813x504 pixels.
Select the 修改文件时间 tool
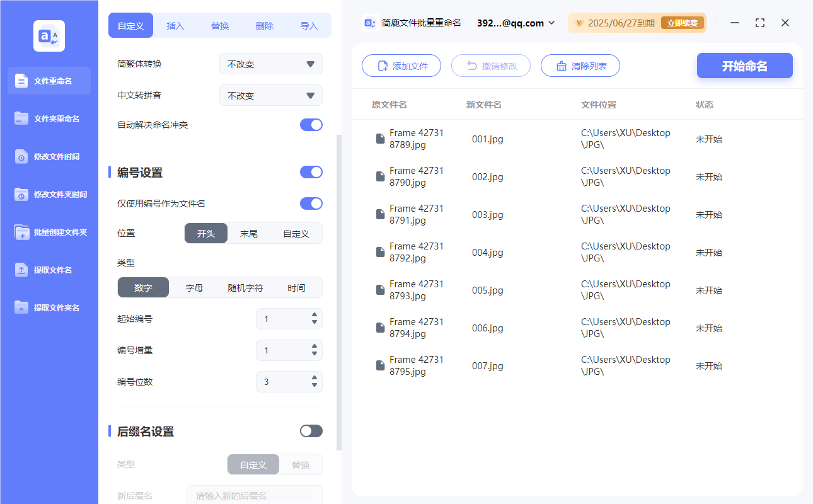(49, 156)
